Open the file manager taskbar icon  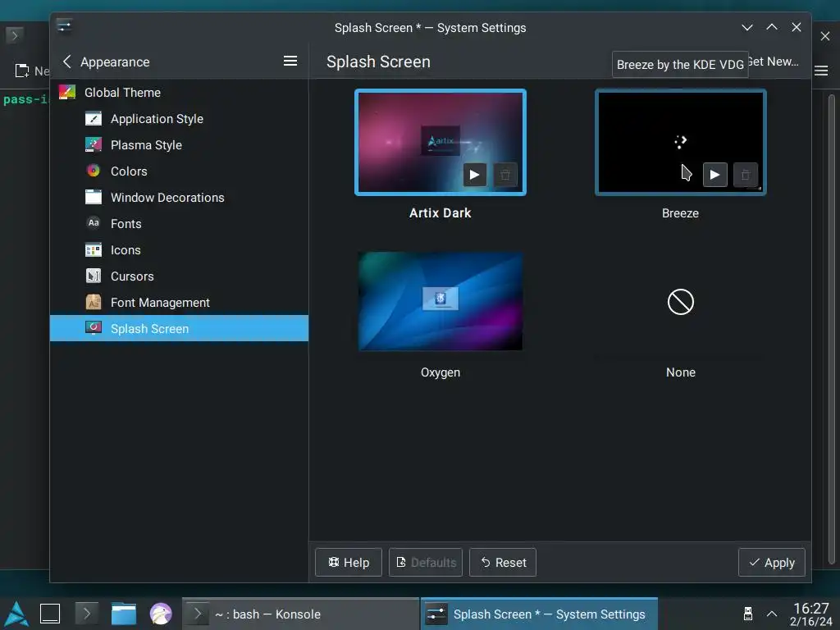point(124,614)
